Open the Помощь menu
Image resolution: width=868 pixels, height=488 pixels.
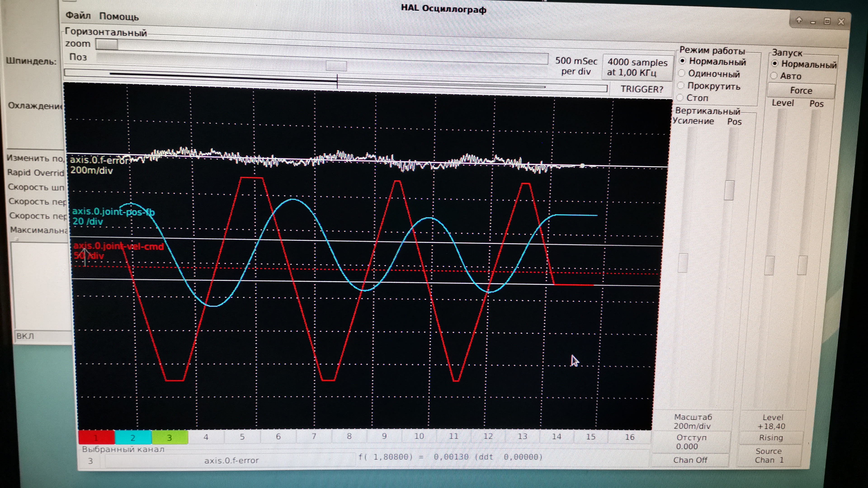coord(119,16)
